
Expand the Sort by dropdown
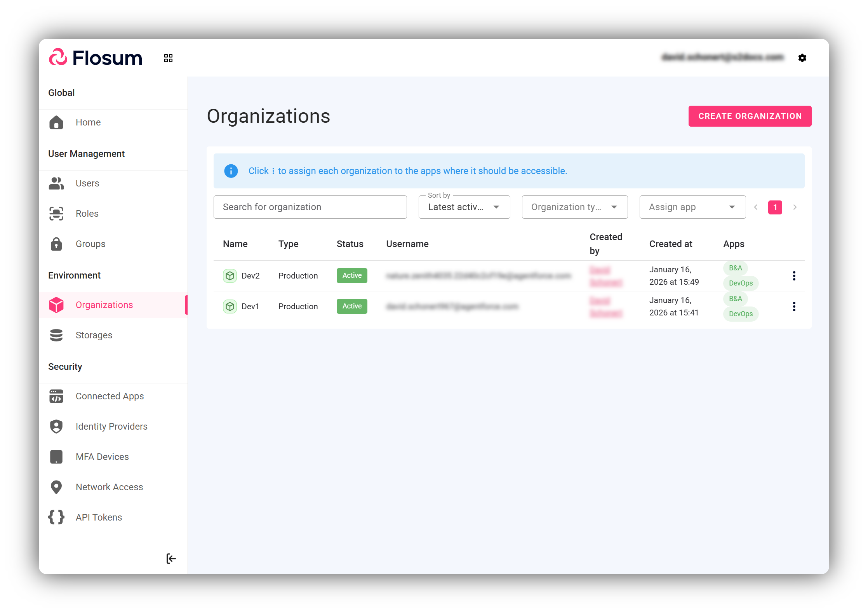(x=464, y=207)
